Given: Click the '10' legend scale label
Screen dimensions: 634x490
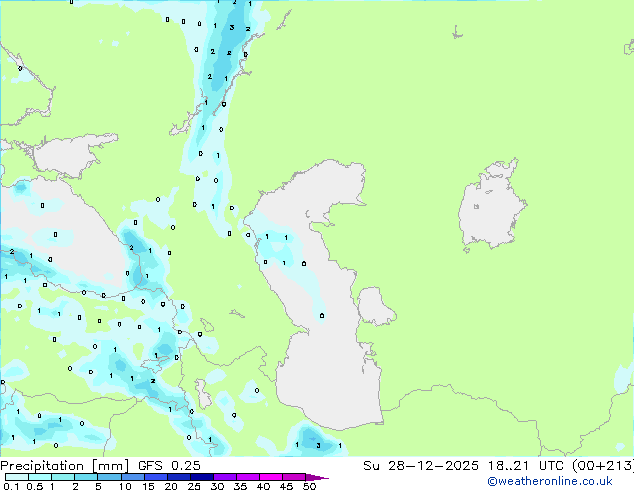Looking at the screenshot, I should coord(125,486).
